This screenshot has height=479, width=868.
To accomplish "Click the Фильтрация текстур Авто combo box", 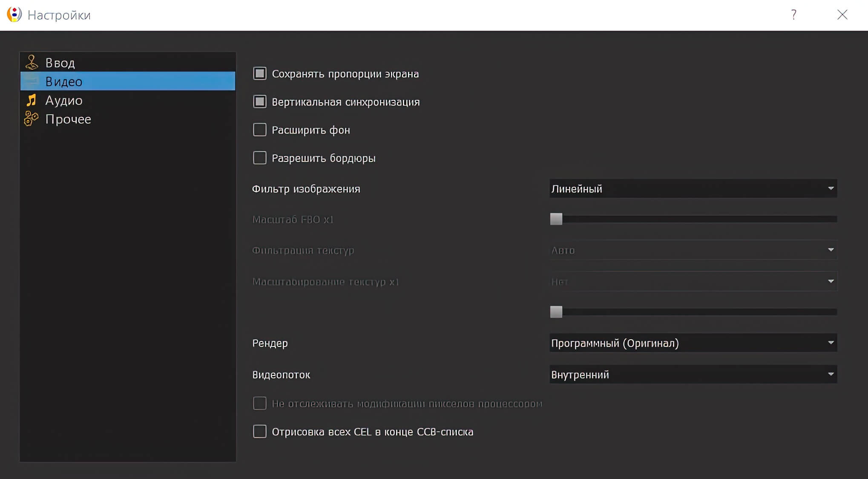I will (x=693, y=250).
